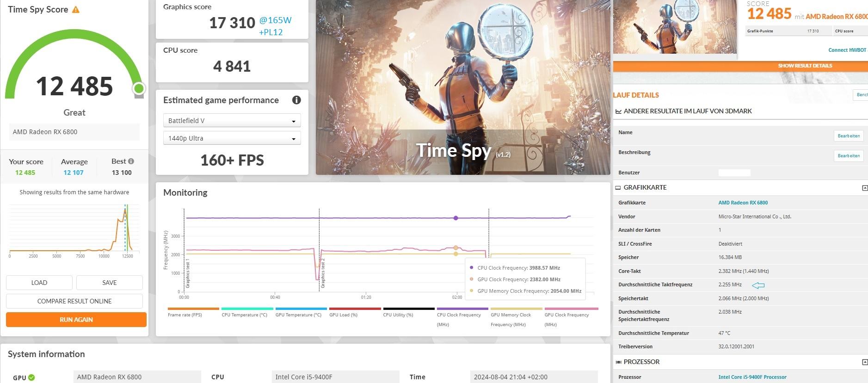The image size is (868, 383).
Task: Click the RUN AGAIN button
Action: pyautogui.click(x=76, y=320)
